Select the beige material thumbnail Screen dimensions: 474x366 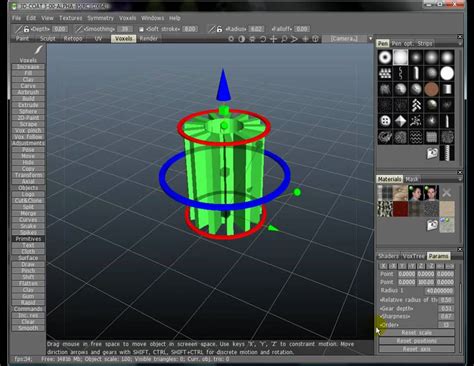point(447,209)
